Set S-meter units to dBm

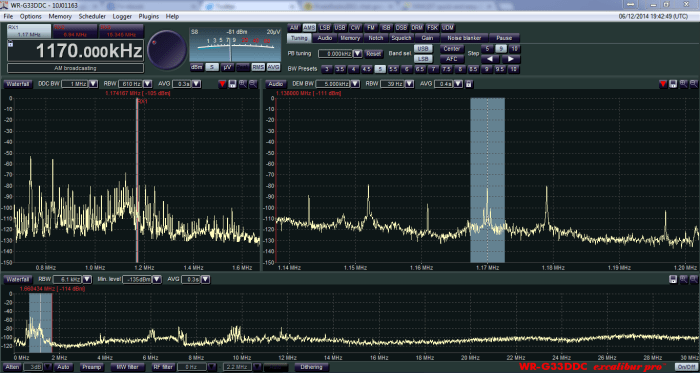[x=197, y=67]
